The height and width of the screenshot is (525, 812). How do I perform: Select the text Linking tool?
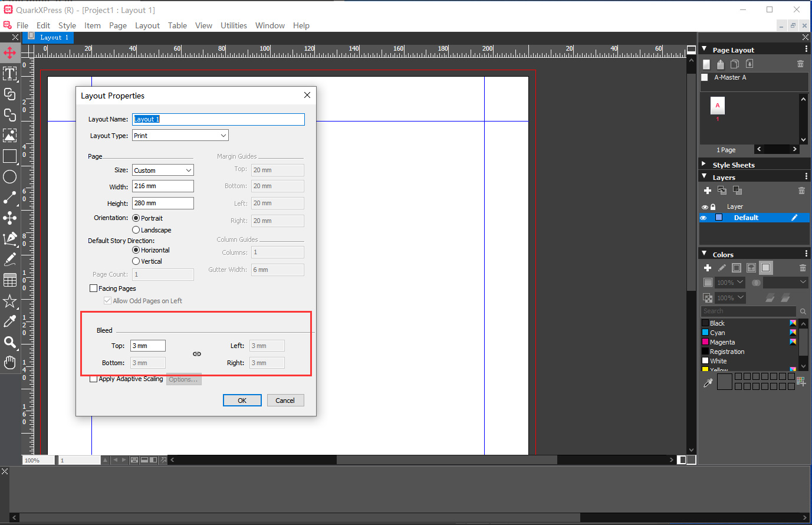point(10,94)
